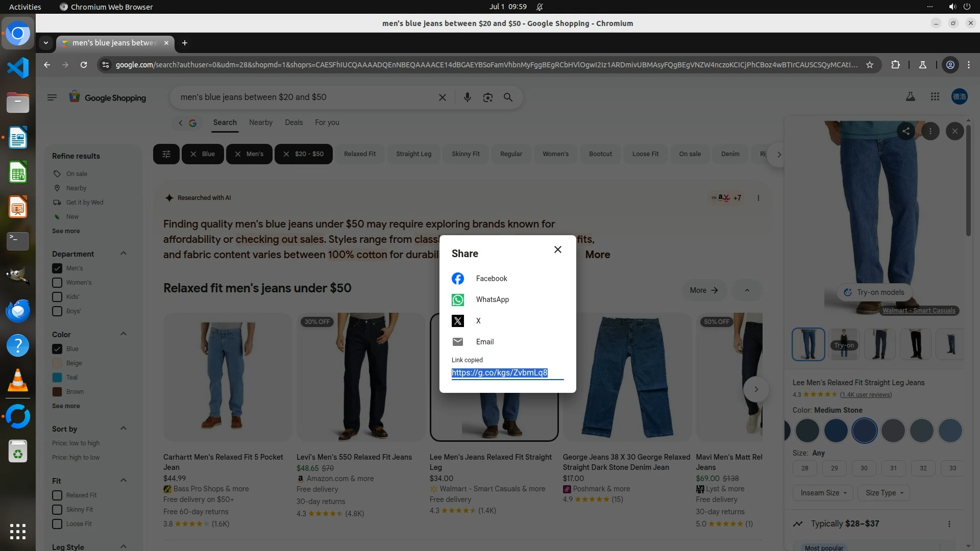Click the Try-on models button
The width and height of the screenshot is (980, 551).
(x=874, y=292)
